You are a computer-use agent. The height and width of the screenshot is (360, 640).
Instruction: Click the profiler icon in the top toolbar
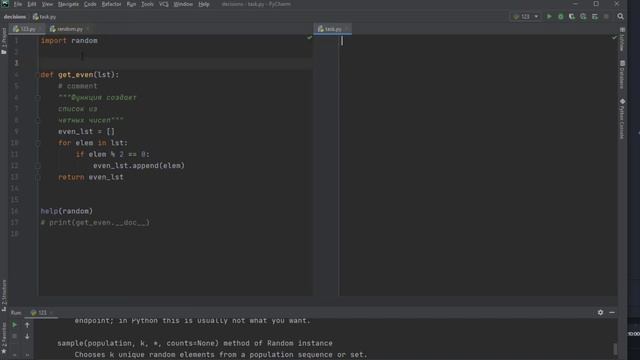point(583,17)
